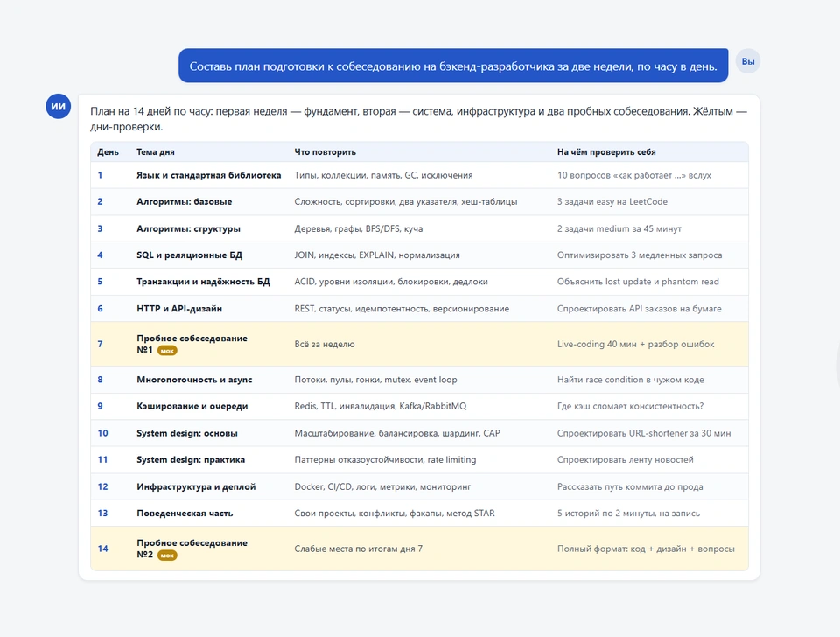Image resolution: width=840 pixels, height=637 pixels.
Task: Select the SQL и реляционные БД cell
Action: pyautogui.click(x=189, y=255)
